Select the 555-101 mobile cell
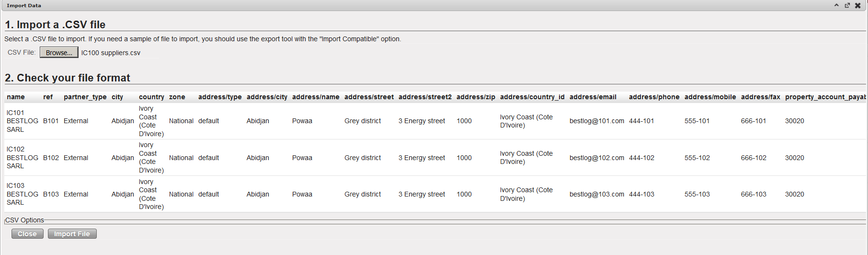Image resolution: width=868 pixels, height=255 pixels. pyautogui.click(x=697, y=121)
